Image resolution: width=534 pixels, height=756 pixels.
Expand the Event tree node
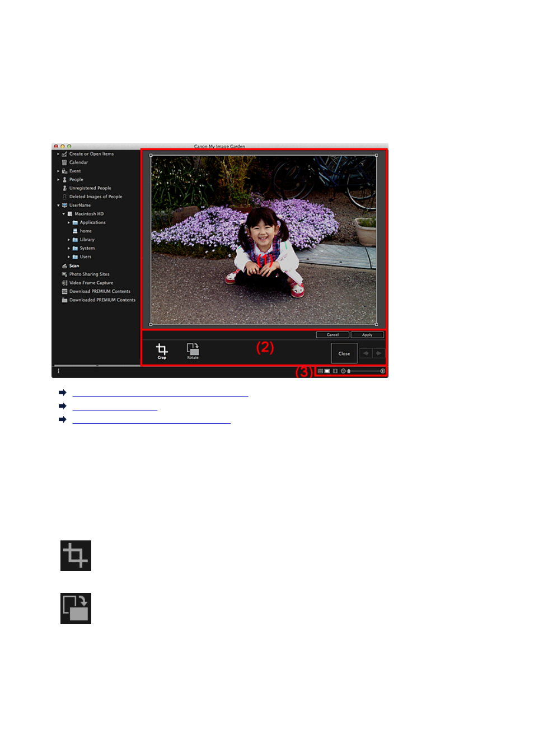pos(58,171)
